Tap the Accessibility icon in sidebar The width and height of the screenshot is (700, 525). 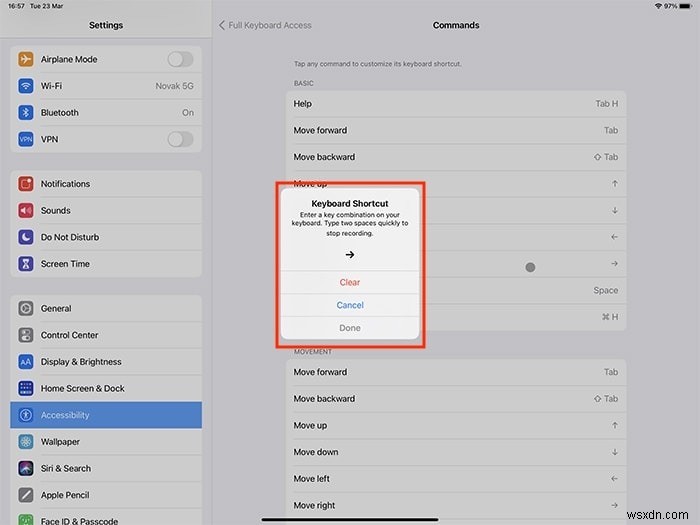(25, 415)
